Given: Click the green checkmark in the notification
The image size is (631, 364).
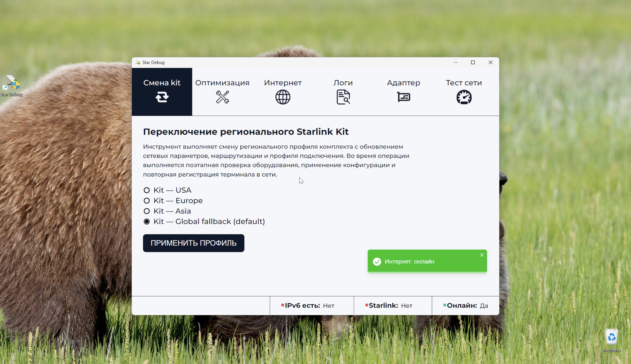Looking at the screenshot, I should coord(377,262).
